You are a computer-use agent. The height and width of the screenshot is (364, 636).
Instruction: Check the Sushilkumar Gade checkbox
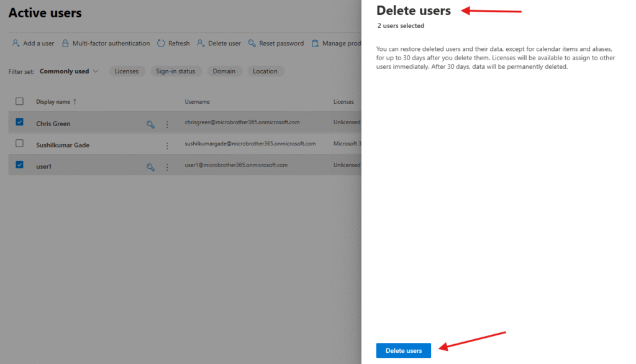click(x=19, y=143)
